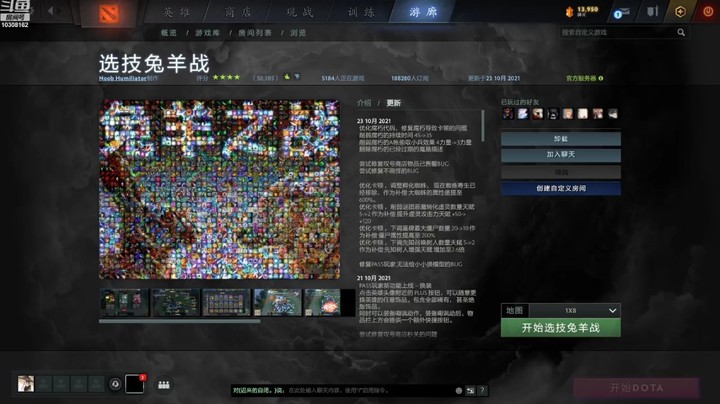Open the mail notifications envelope icon
720x404 pixels.
(x=621, y=12)
